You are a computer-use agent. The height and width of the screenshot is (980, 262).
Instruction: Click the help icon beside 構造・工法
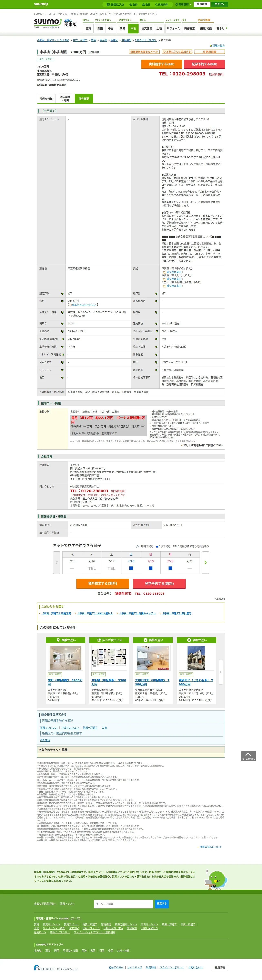[156, 347]
